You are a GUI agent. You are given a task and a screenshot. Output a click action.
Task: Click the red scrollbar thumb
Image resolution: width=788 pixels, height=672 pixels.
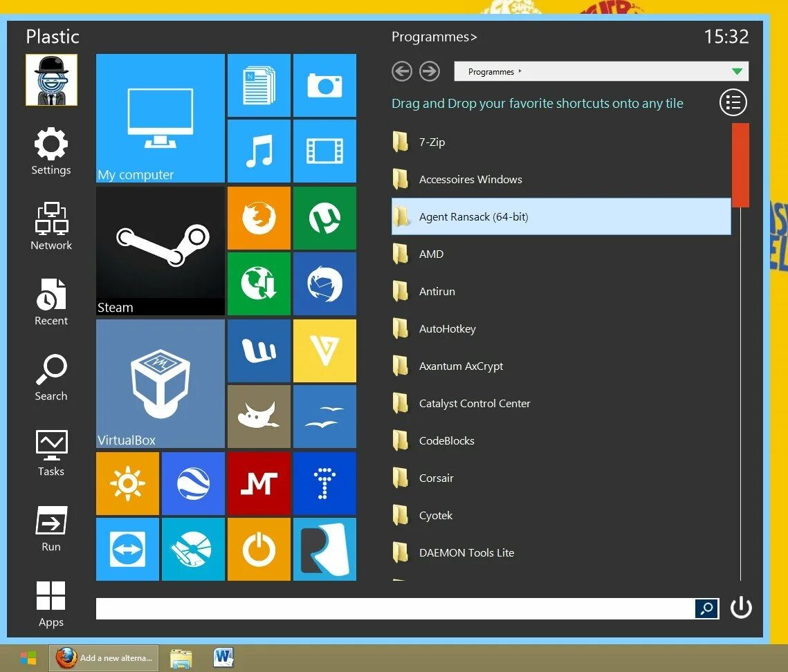click(x=740, y=165)
